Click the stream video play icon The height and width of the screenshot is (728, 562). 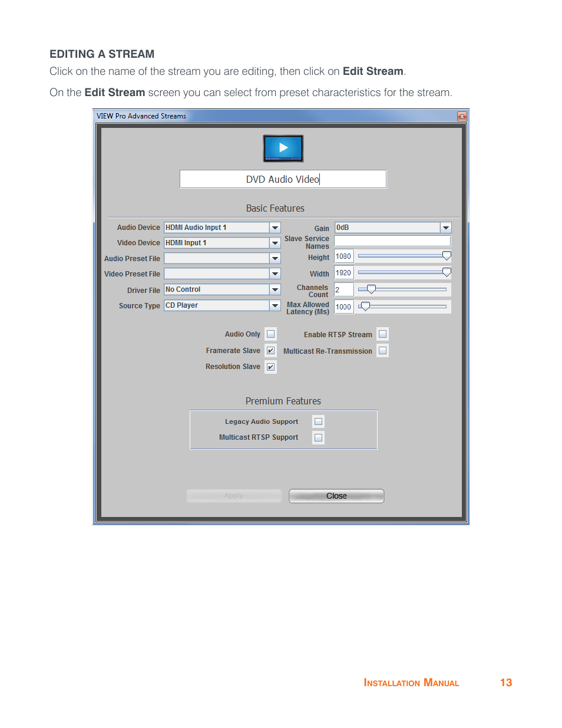(283, 149)
